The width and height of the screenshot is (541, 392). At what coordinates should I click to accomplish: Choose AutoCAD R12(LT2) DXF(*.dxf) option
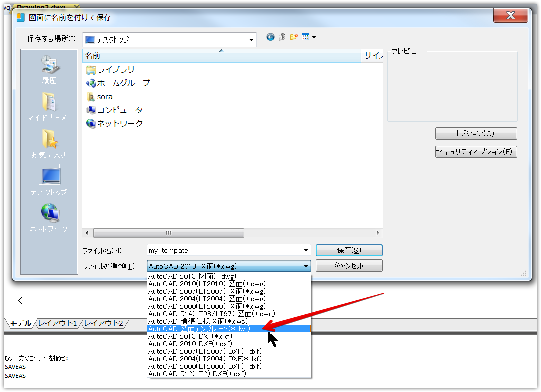click(x=229, y=374)
